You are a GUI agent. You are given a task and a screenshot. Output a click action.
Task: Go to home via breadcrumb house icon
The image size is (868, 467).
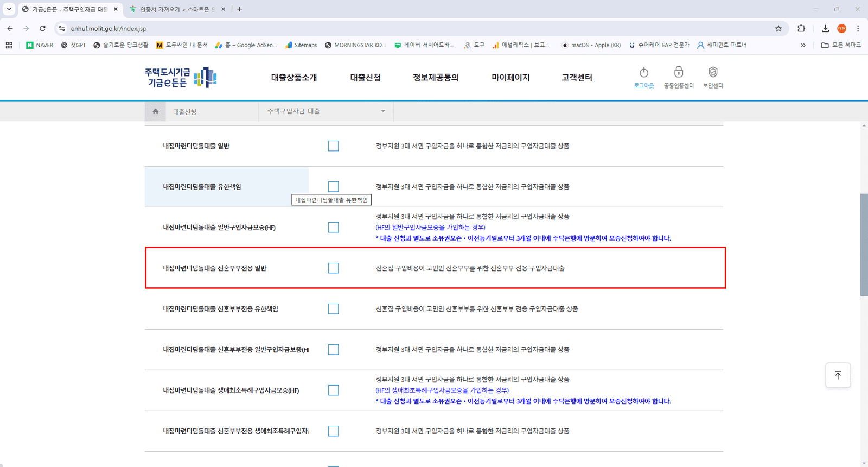pyautogui.click(x=155, y=111)
